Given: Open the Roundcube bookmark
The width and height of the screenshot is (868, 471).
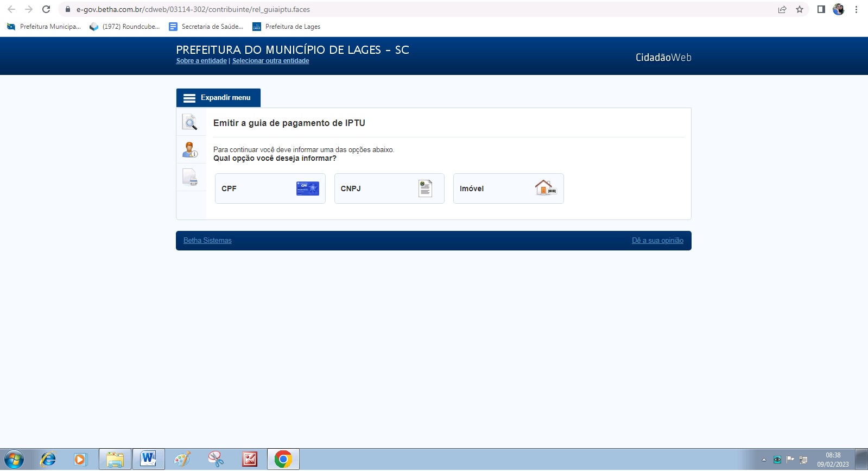Looking at the screenshot, I should point(125,27).
